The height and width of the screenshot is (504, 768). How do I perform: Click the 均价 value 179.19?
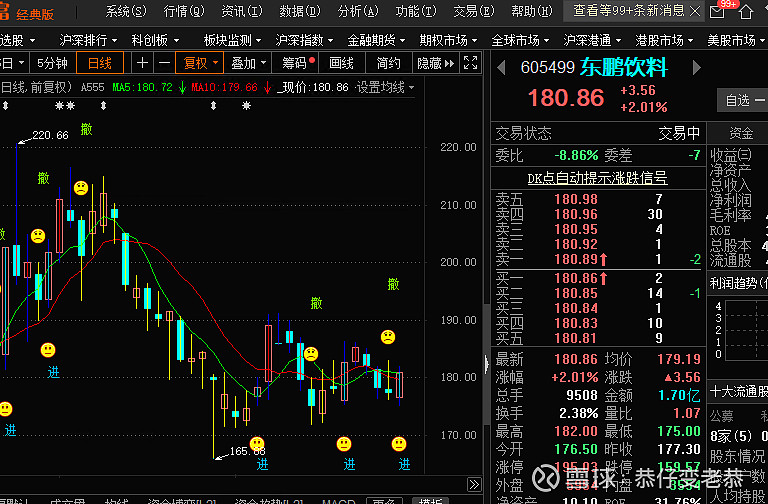[679, 359]
